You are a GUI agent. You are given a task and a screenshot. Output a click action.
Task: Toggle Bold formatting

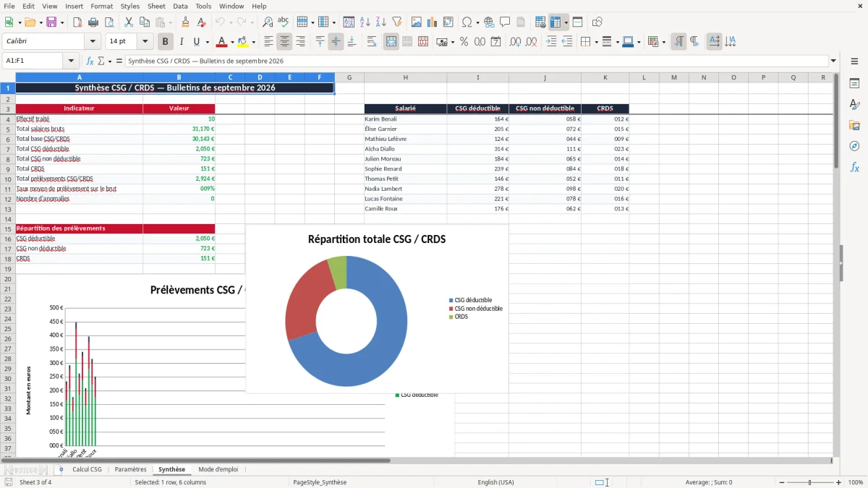[166, 42]
